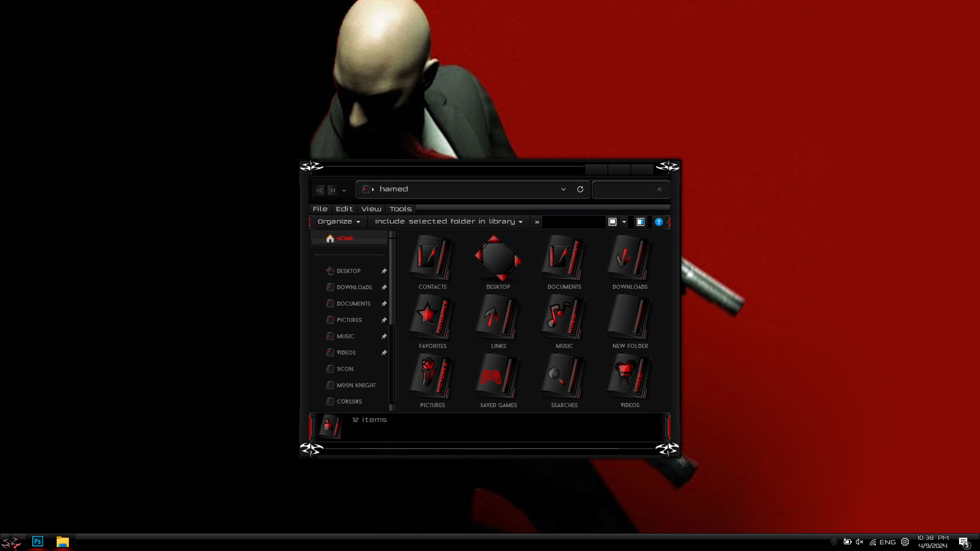The width and height of the screenshot is (980, 551).
Task: Select MOON KNIGHT in the sidebar
Action: [356, 385]
